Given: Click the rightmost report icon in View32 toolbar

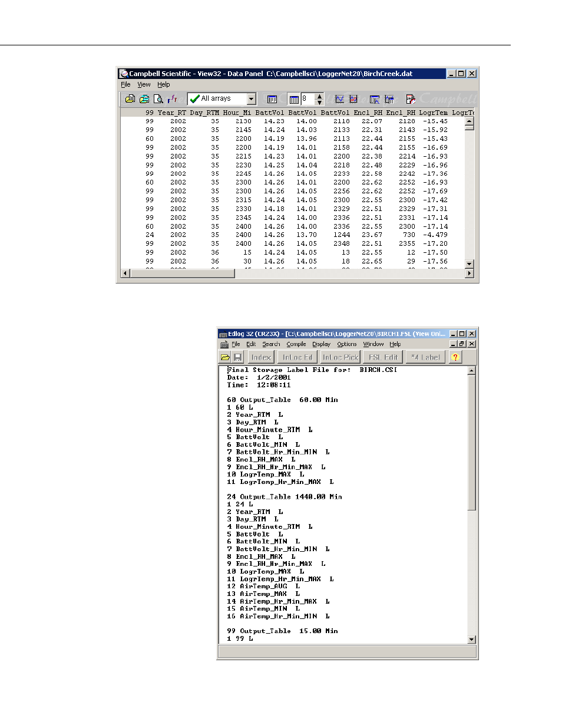Looking at the screenshot, I should pos(411,99).
